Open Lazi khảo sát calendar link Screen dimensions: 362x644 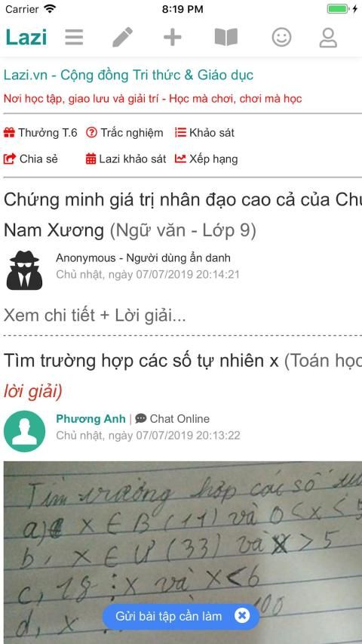click(x=126, y=159)
